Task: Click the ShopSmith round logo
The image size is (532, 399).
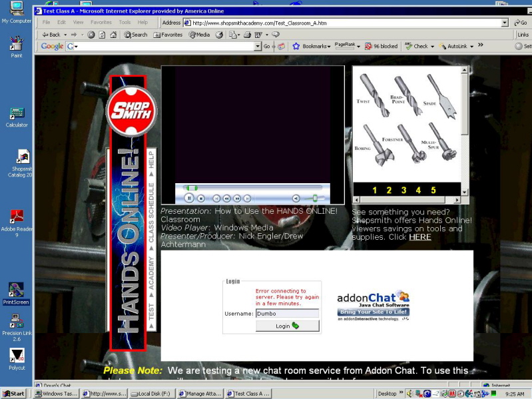Action: pyautogui.click(x=131, y=111)
